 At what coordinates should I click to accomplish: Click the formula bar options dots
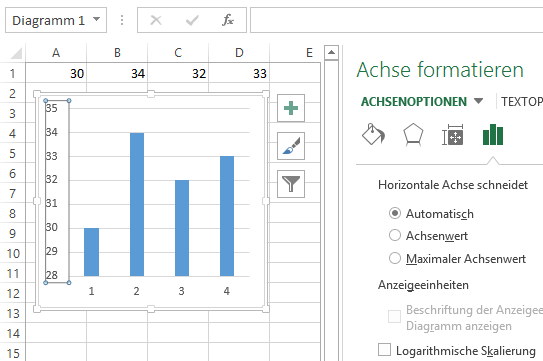point(122,20)
